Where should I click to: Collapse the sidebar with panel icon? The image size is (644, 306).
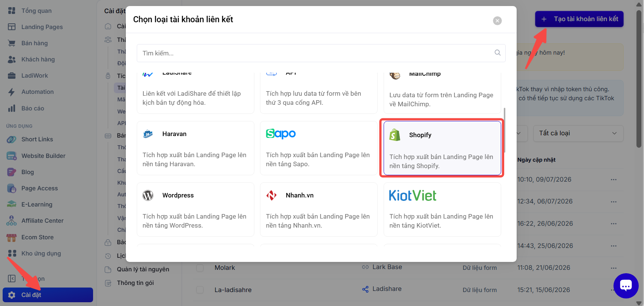(12, 278)
